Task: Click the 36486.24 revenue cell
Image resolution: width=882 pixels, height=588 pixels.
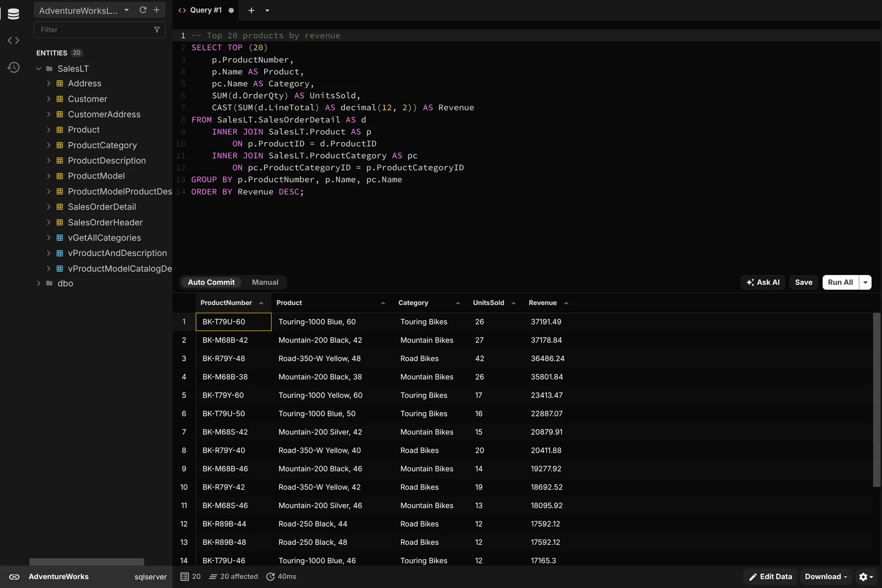Action: 547,359
